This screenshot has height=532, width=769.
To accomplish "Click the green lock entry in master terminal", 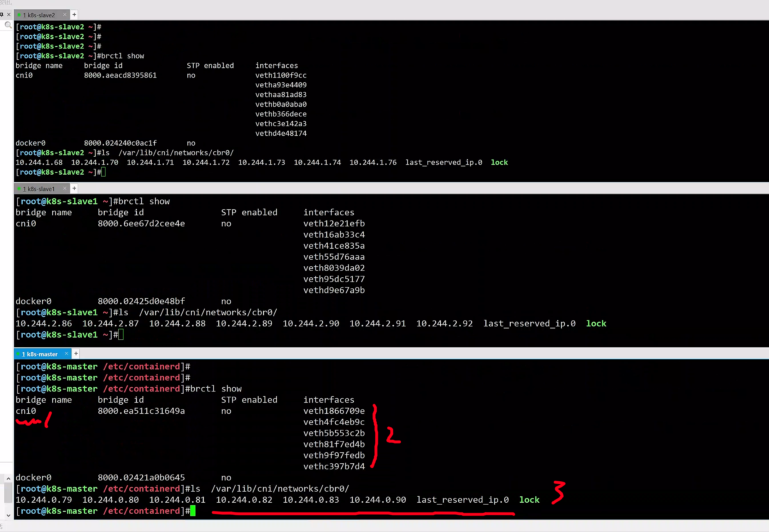I will coord(529,500).
